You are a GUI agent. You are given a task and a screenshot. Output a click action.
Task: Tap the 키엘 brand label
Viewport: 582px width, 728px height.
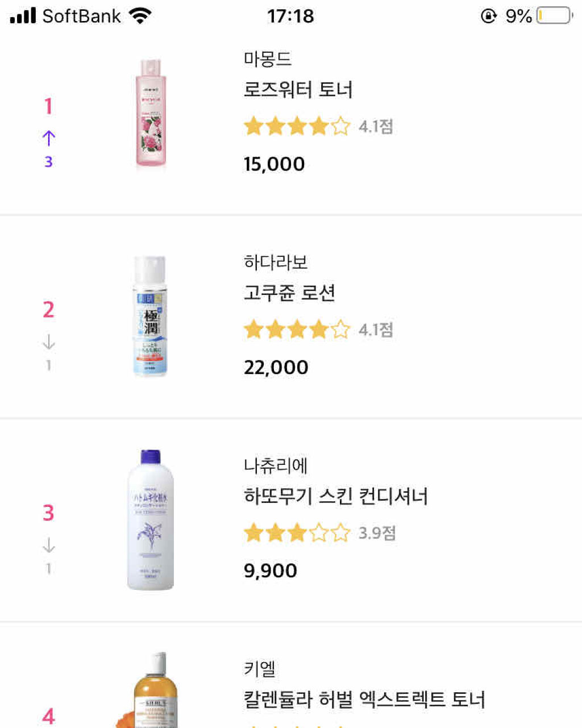[x=259, y=669]
